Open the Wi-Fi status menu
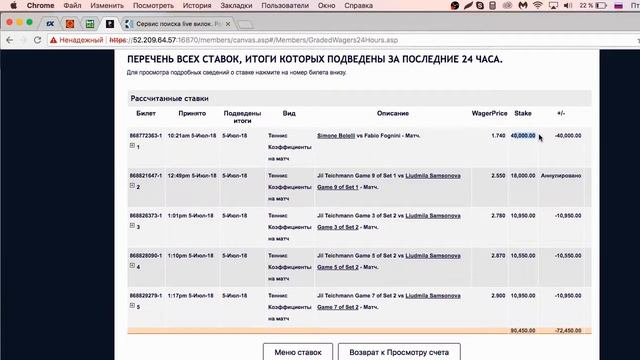 538,5
